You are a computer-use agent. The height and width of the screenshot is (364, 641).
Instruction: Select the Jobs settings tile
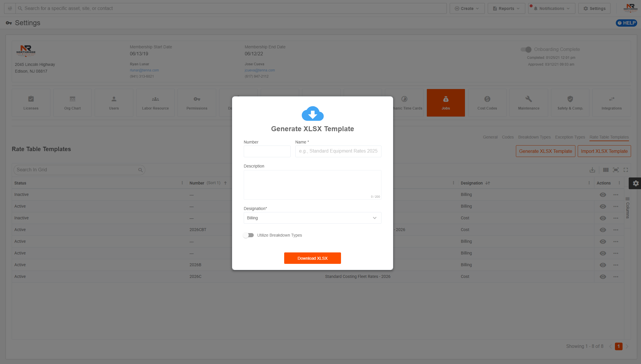[x=446, y=103]
